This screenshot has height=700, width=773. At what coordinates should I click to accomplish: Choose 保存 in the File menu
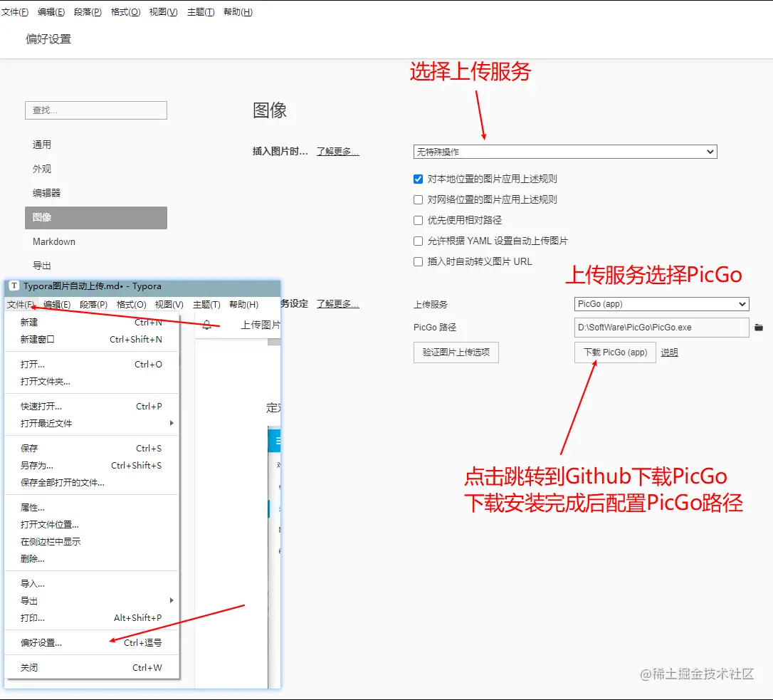(x=91, y=448)
